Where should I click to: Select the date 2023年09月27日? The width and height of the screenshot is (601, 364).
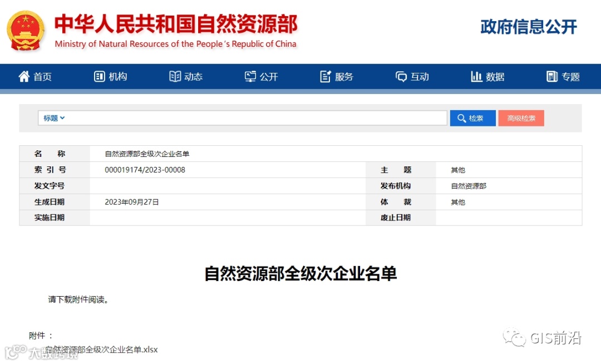pyautogui.click(x=132, y=202)
